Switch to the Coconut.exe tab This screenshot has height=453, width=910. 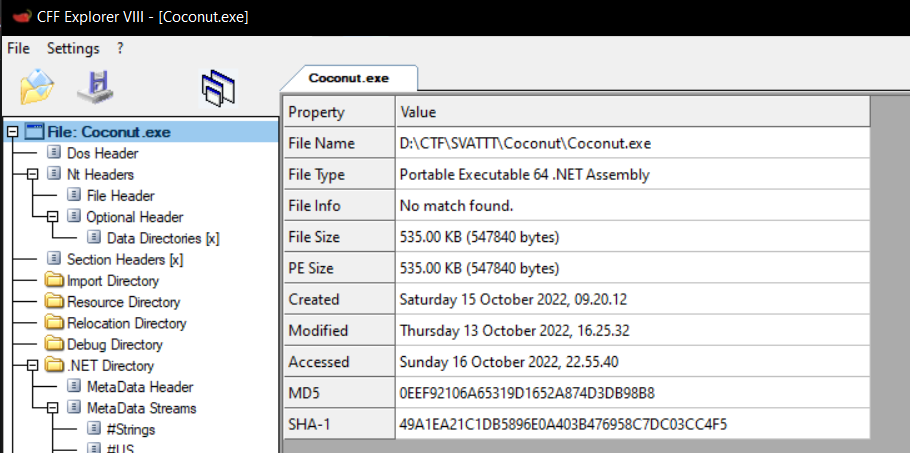click(x=348, y=78)
